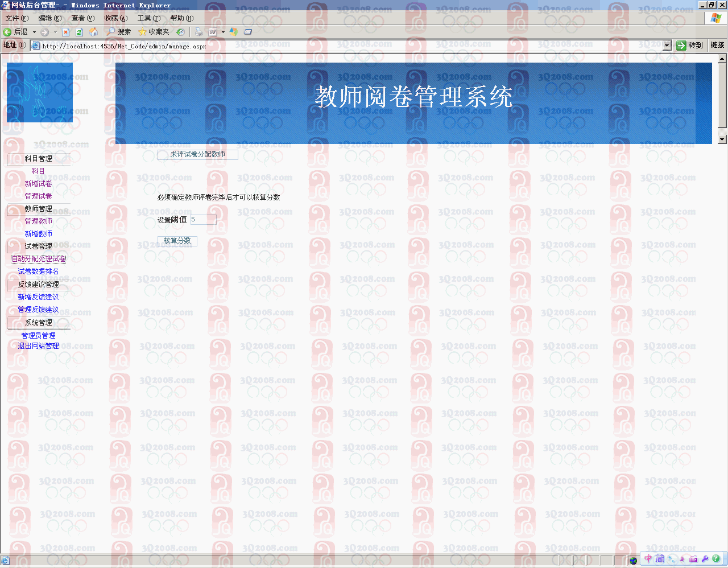Image resolution: width=728 pixels, height=568 pixels.
Task: Open 管理试卷 sidebar link
Action: click(x=38, y=196)
